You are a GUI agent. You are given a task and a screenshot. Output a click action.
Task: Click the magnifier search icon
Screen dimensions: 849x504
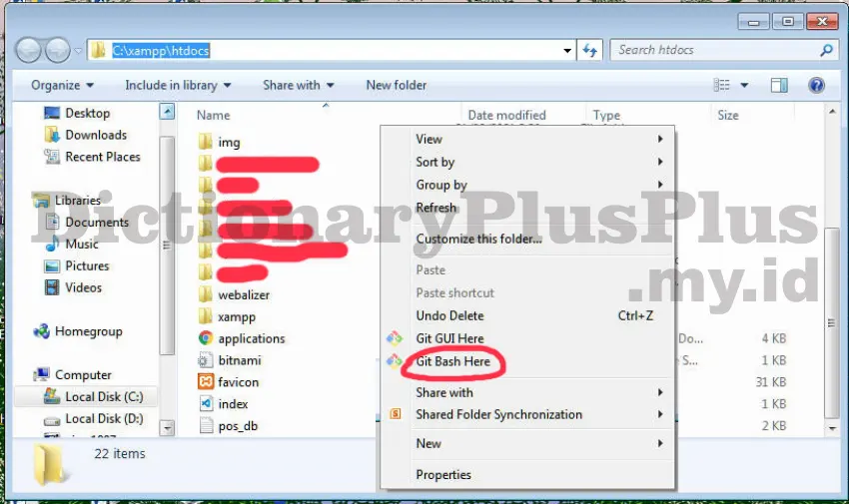click(x=826, y=50)
